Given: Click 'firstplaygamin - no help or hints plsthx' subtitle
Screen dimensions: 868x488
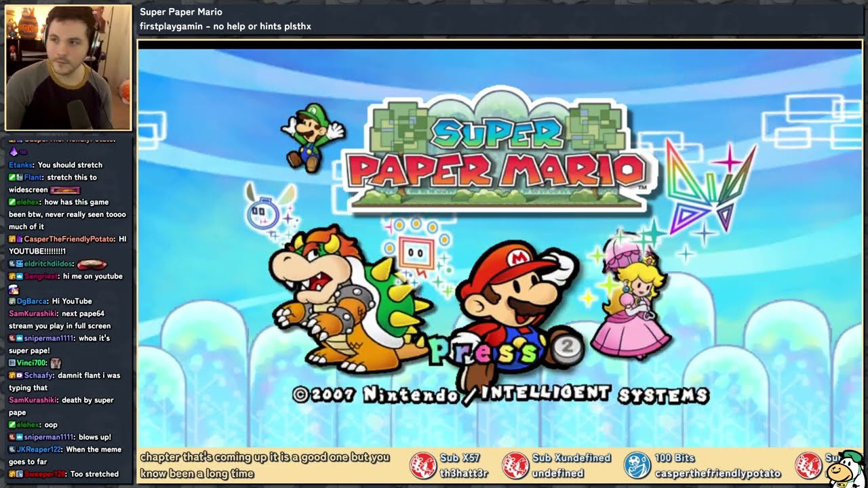Looking at the screenshot, I should pyautogui.click(x=225, y=26).
